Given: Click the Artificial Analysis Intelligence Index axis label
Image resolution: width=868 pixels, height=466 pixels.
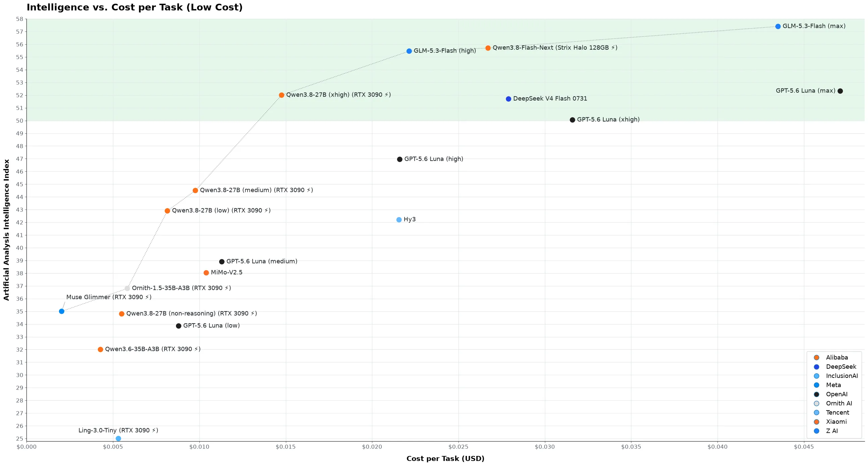Looking at the screenshot, I should click(6, 230).
